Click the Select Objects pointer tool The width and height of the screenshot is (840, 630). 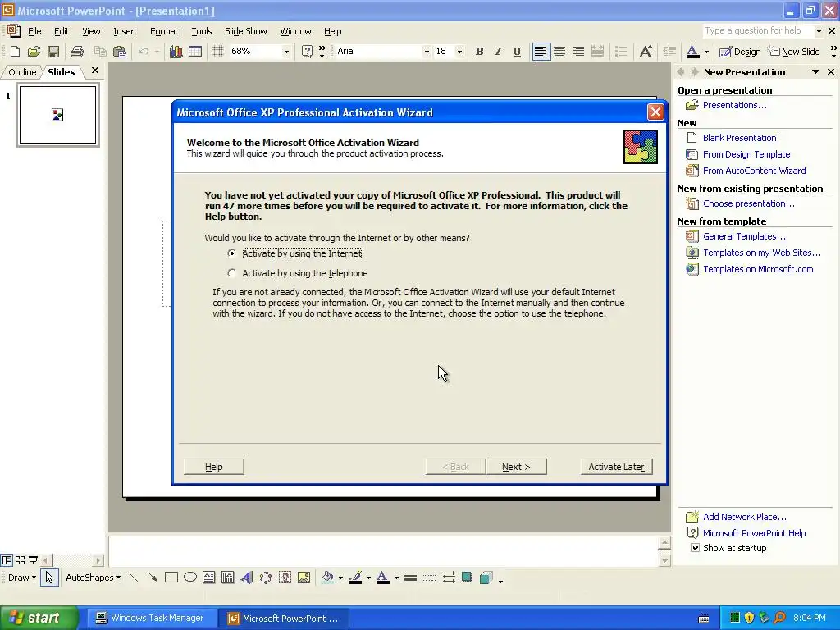click(49, 577)
